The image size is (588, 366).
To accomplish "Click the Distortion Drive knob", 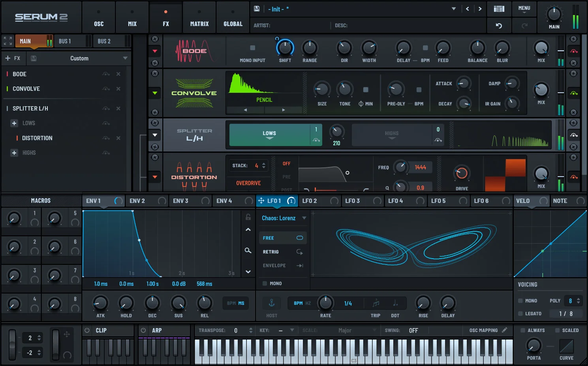I will coord(462,173).
